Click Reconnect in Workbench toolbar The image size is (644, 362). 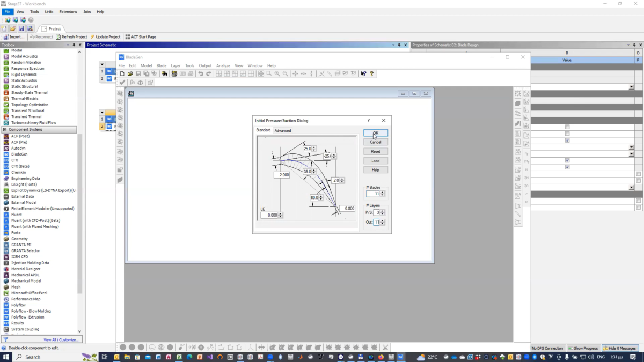[x=41, y=37]
